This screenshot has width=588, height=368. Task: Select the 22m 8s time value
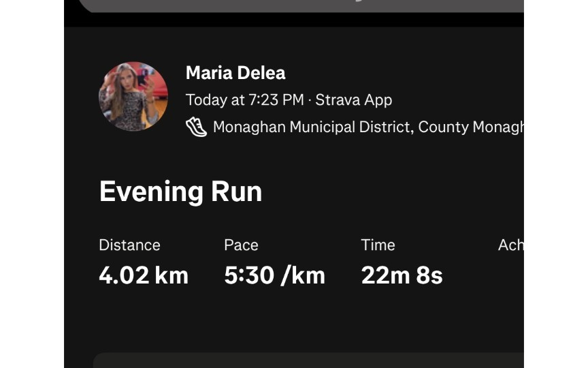coord(402,275)
